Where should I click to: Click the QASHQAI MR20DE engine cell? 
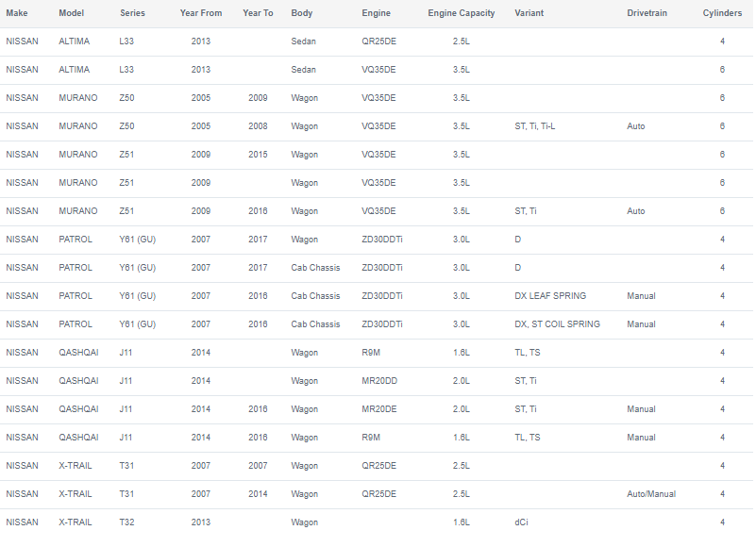tap(379, 409)
